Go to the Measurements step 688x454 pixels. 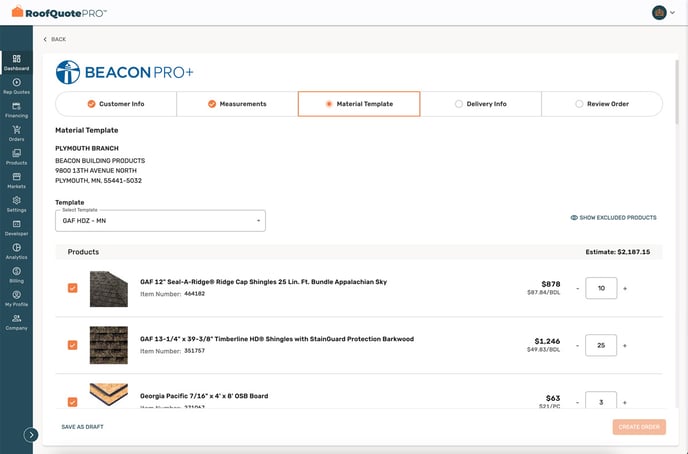click(237, 104)
